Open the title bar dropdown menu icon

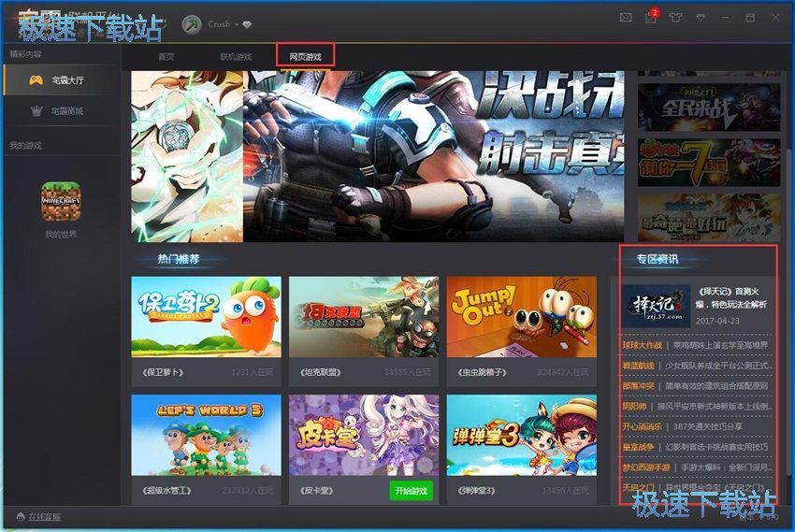(x=701, y=18)
